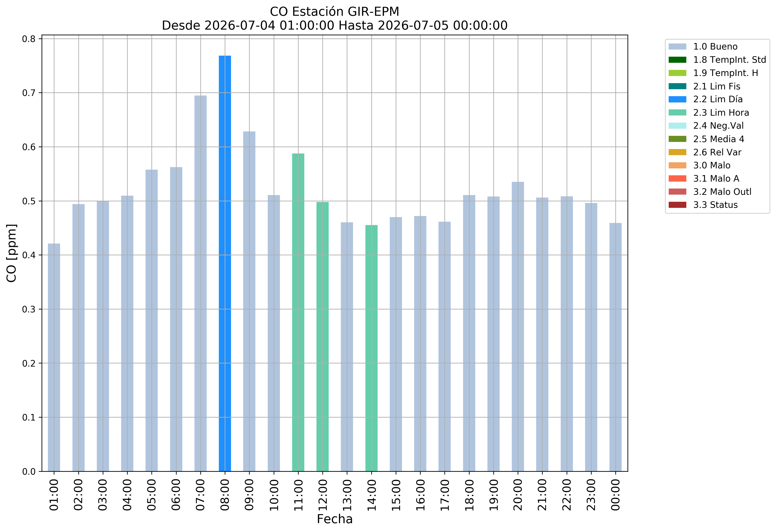Click the x-axis label "Fecha"

click(x=335, y=519)
